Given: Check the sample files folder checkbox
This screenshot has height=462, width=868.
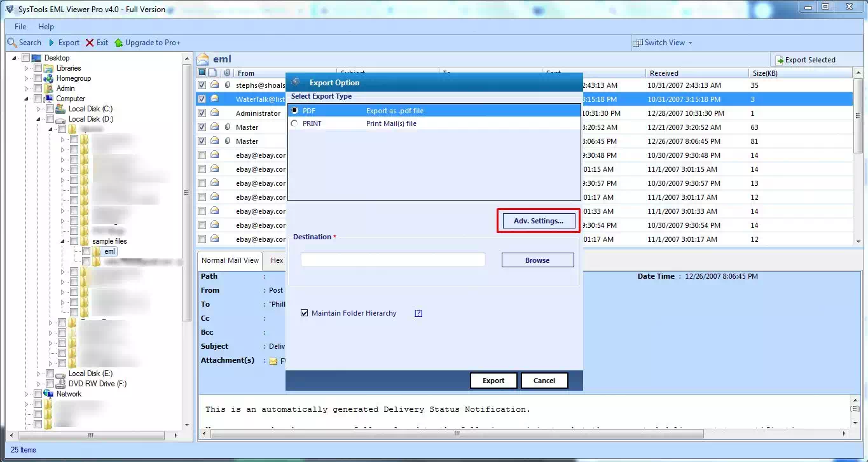Looking at the screenshot, I should tap(74, 241).
